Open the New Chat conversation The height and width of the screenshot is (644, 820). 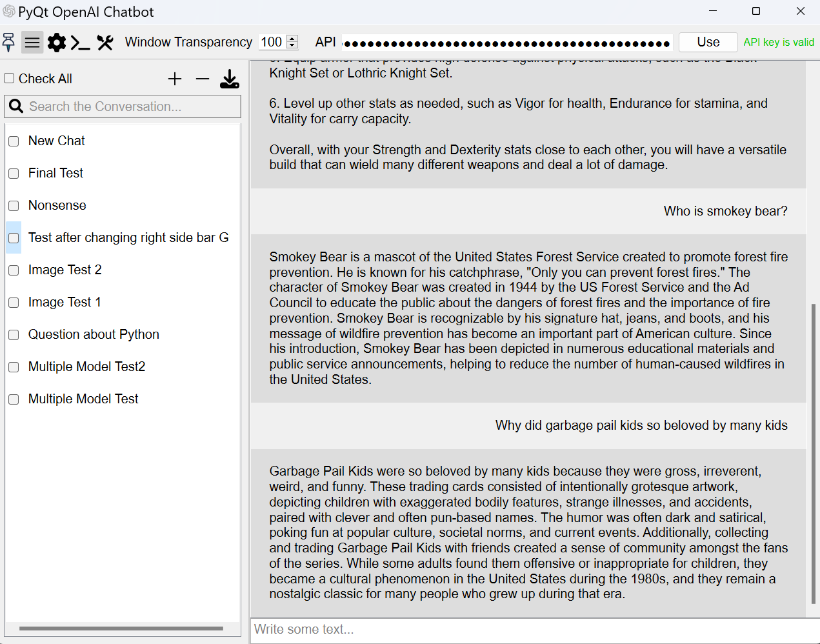tap(57, 141)
